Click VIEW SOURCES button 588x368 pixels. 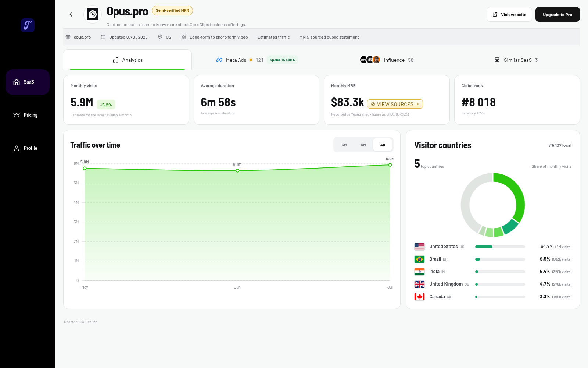click(x=395, y=104)
